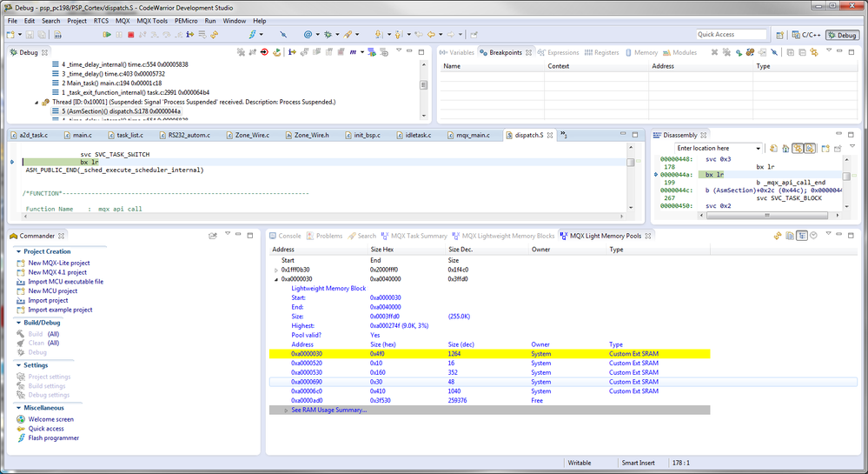Click the Skip All Breakpoints icon
Image resolution: width=868 pixels, height=474 pixels.
[x=282, y=35]
